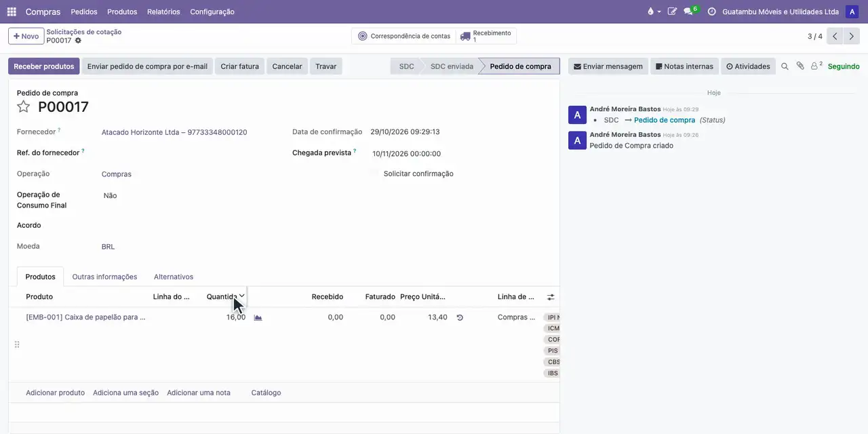Click Adicionar produto link
The image size is (868, 434).
[55, 393]
